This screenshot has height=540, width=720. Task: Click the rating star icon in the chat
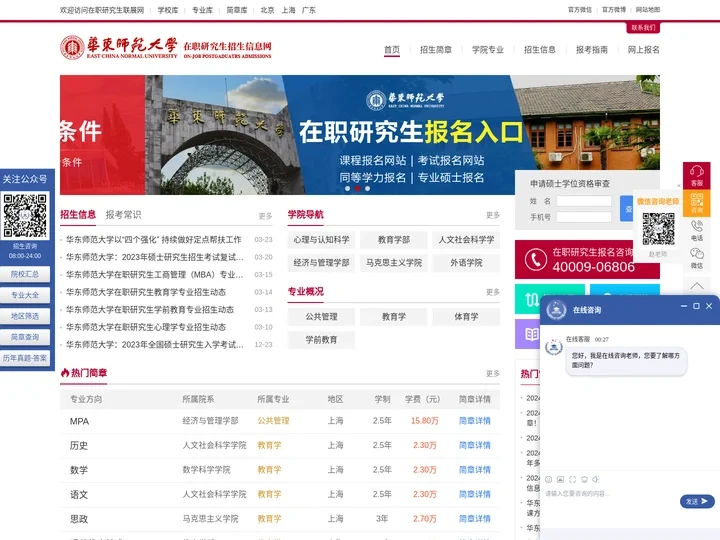584,479
